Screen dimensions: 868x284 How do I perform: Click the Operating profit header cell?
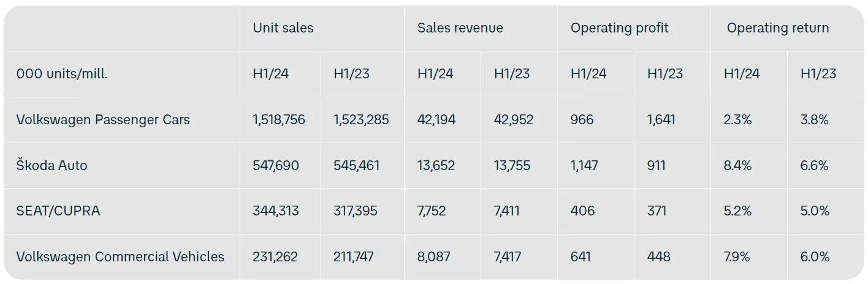(619, 28)
